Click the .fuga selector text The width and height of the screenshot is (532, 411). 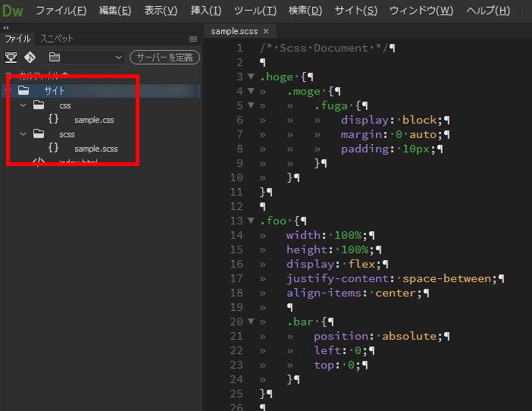(x=331, y=106)
